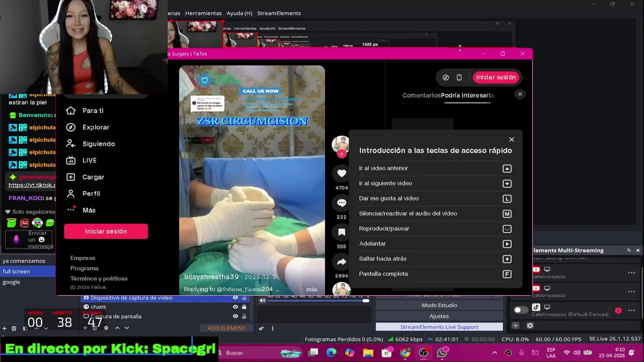Add a new OBS scene with plus

(5, 328)
